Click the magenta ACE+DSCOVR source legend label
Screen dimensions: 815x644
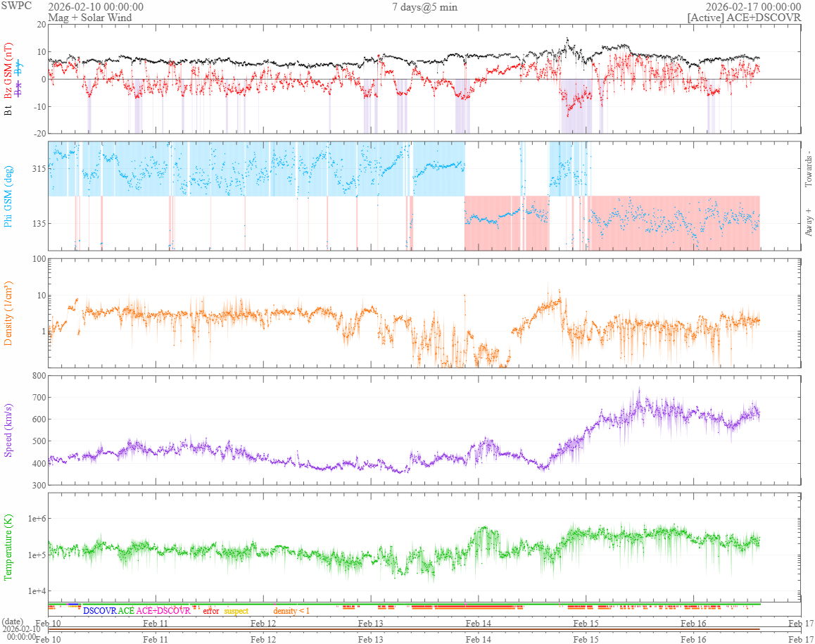click(163, 611)
